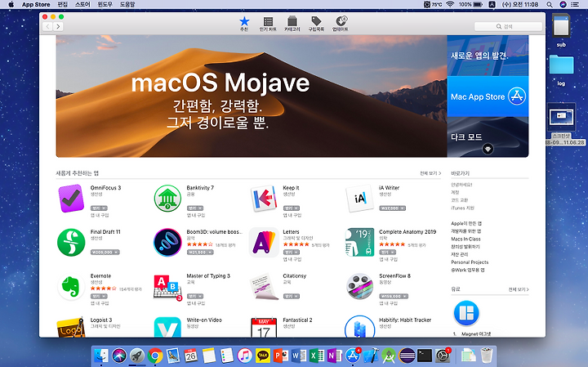Click the iA Writer app icon
588x367 pixels.
(359, 198)
